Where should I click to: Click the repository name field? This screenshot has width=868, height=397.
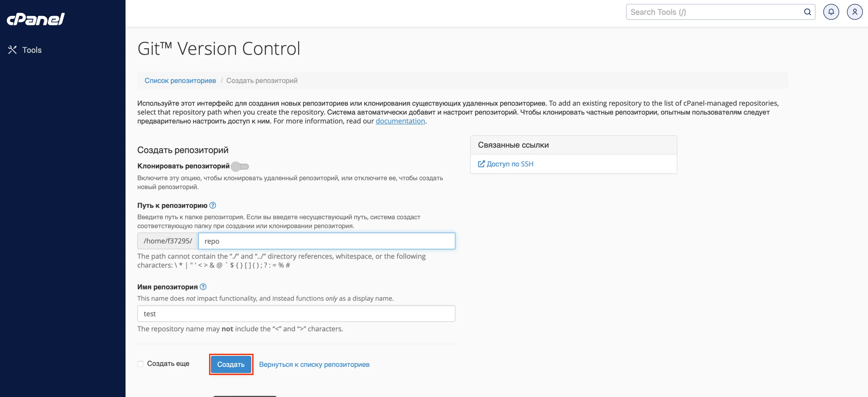[x=296, y=314]
